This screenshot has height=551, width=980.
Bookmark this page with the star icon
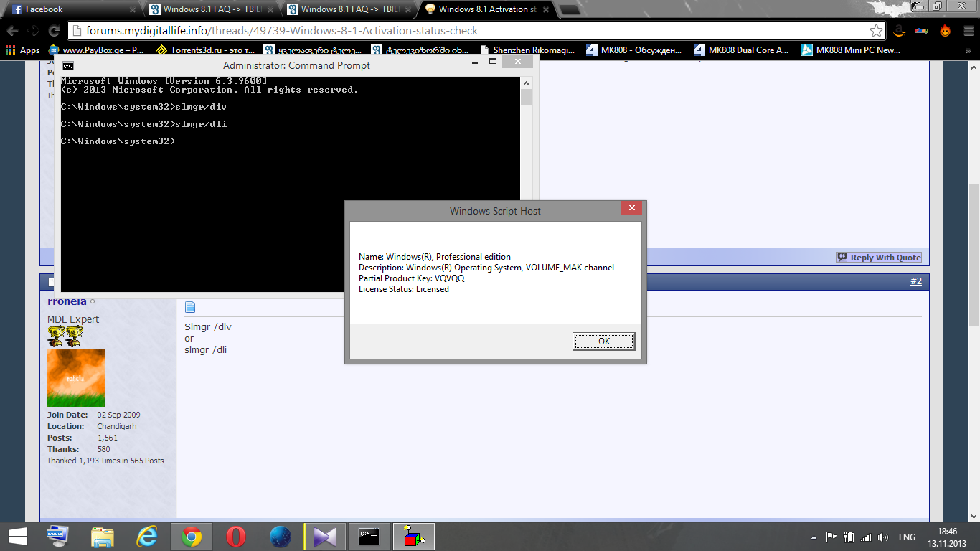tap(875, 31)
